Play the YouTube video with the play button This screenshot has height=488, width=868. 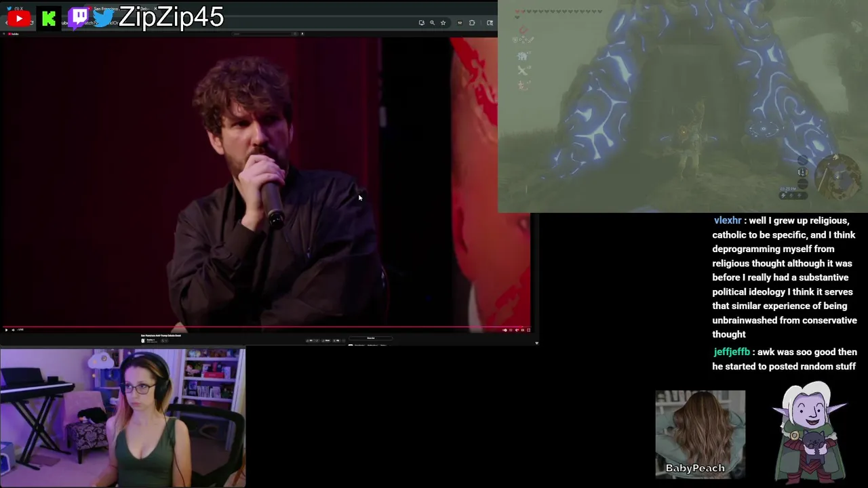(7, 330)
